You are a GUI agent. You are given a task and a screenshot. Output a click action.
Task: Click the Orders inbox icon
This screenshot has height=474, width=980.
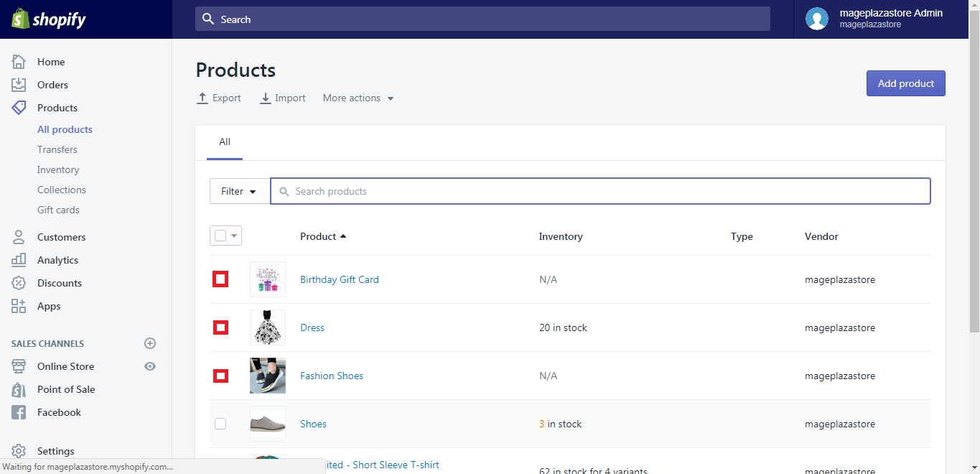[19, 85]
